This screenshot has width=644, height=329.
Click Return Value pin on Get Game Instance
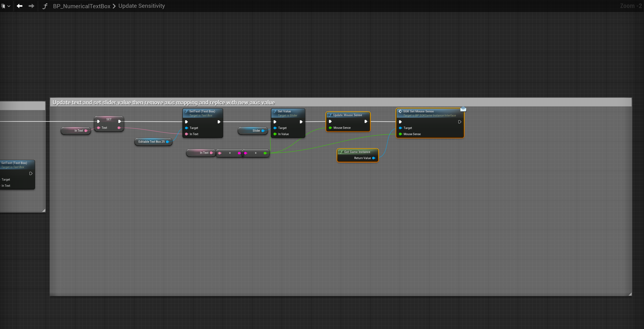click(374, 158)
